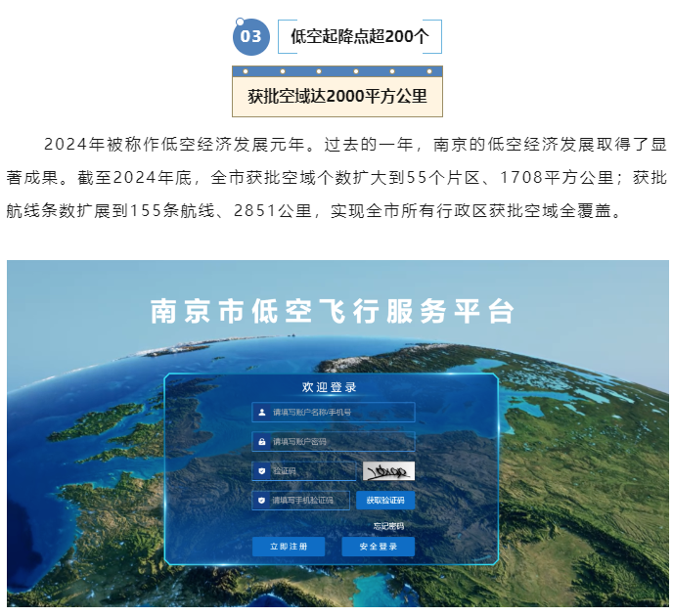Click the title 南京市低空飞行服务平台

pyautogui.click(x=333, y=312)
